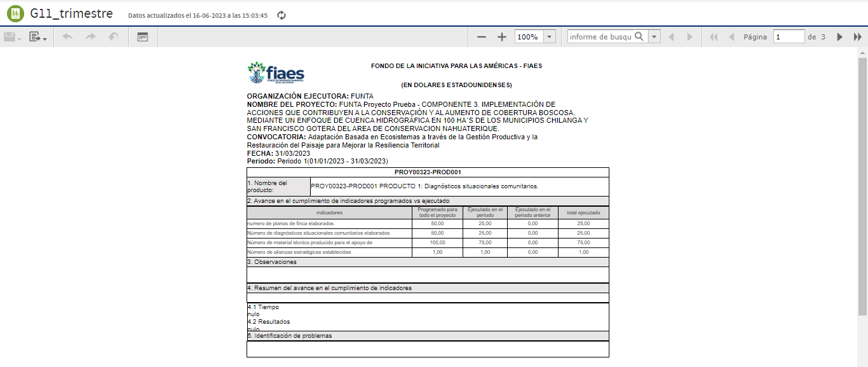
Task: Open the export report menu
Action: 37,38
